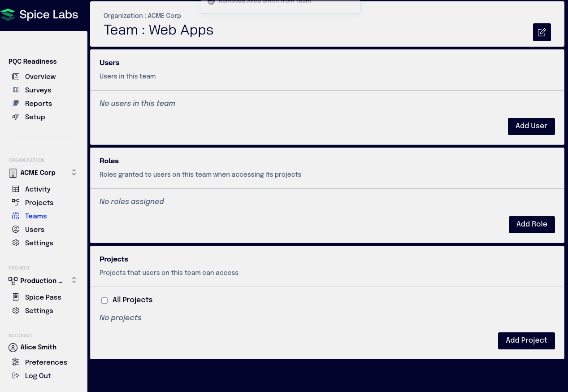Viewport: 568px width, 392px height.
Task: Click the 'PQC Readiness' section heading
Action: pyautogui.click(x=33, y=61)
